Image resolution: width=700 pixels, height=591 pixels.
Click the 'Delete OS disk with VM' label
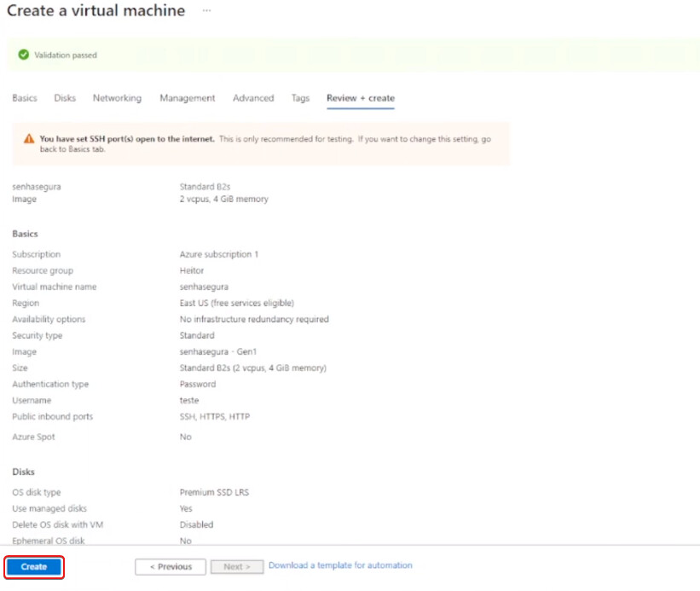pos(58,524)
